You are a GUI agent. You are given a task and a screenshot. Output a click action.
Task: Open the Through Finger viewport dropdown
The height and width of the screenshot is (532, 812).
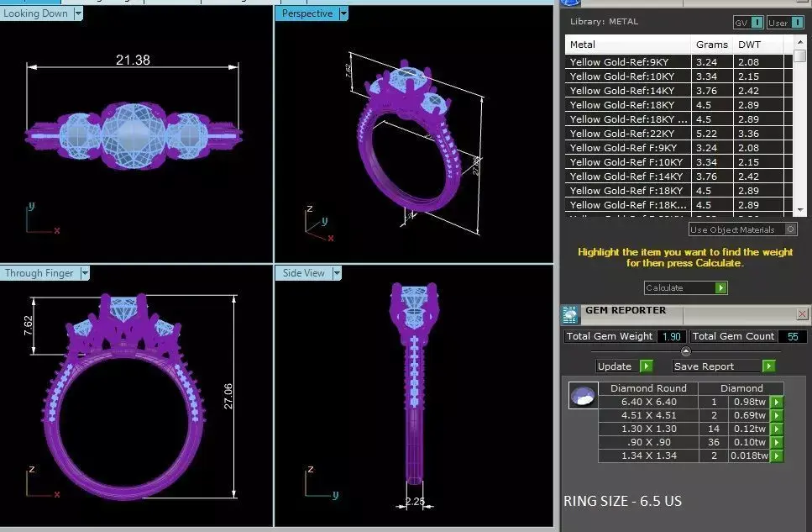[85, 273]
